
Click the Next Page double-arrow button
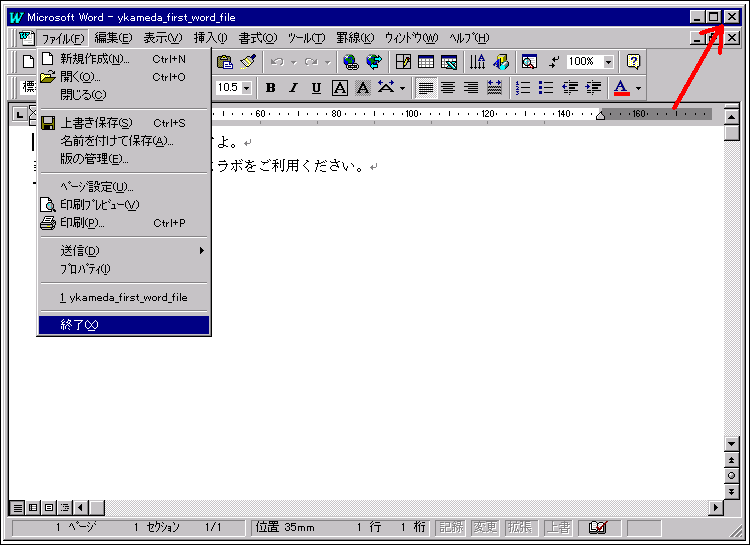click(x=731, y=491)
